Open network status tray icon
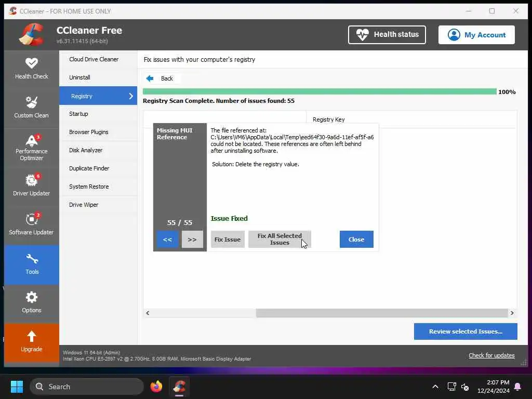Image resolution: width=532 pixels, height=399 pixels. tap(451, 387)
